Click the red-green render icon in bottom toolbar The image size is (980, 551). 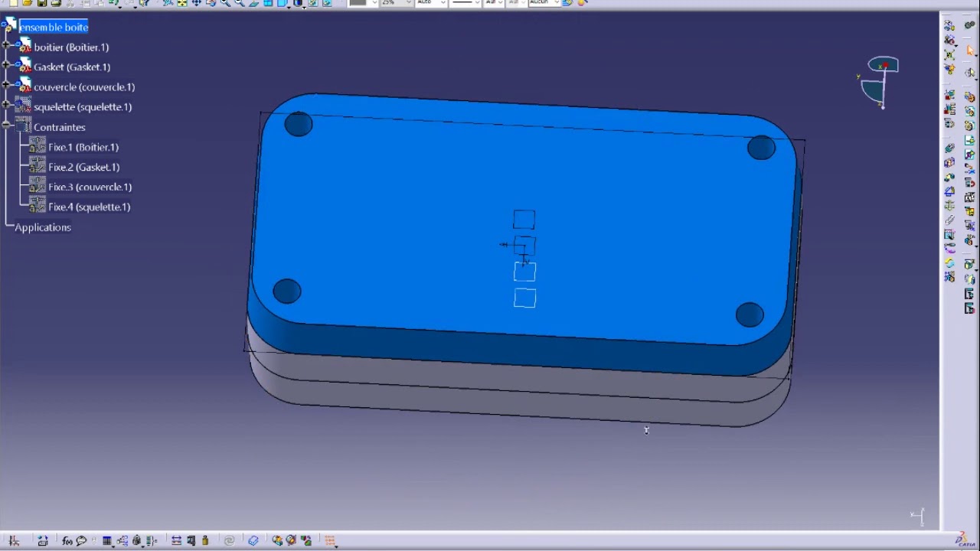pyautogui.click(x=305, y=540)
